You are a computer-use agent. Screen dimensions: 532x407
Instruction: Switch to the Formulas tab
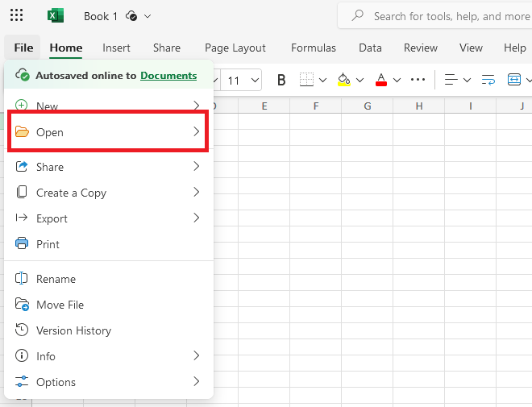tap(314, 48)
